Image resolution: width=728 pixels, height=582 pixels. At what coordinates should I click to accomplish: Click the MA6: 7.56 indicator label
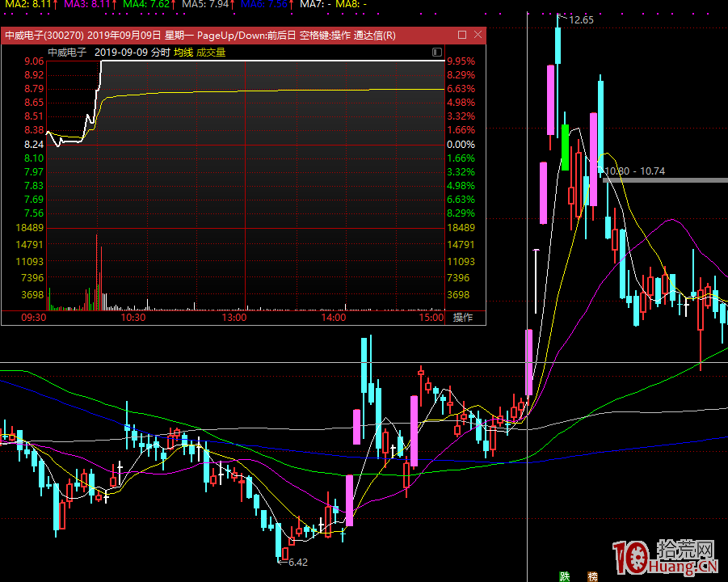point(267,4)
